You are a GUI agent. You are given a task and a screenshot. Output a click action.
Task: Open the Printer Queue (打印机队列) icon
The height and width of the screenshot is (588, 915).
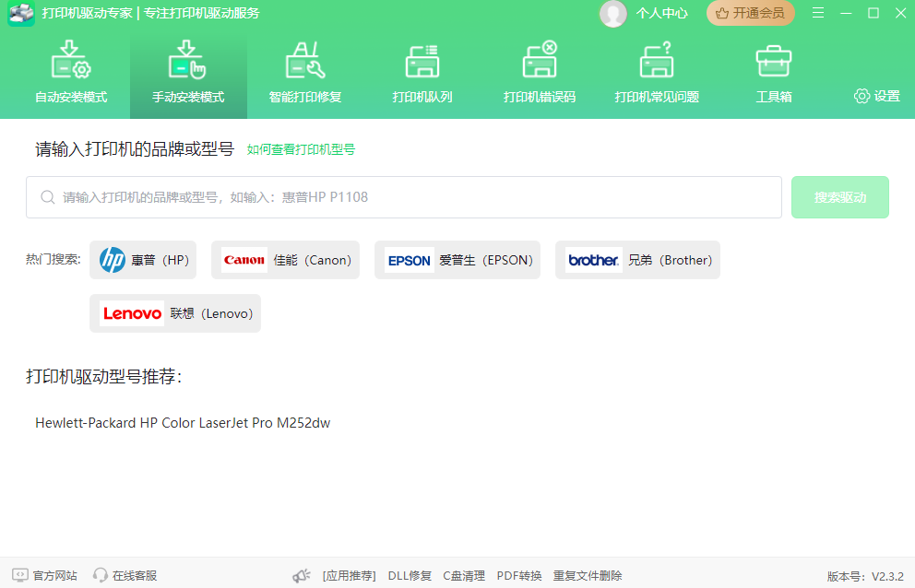coord(422,62)
